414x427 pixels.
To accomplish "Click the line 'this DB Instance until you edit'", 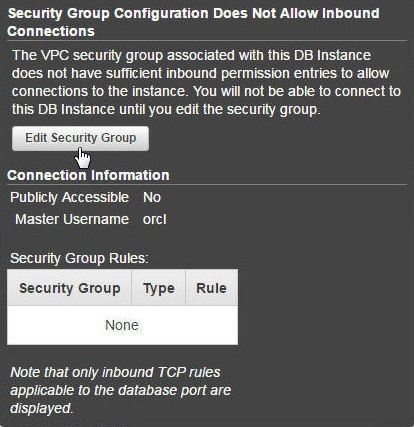I will click(x=166, y=109).
